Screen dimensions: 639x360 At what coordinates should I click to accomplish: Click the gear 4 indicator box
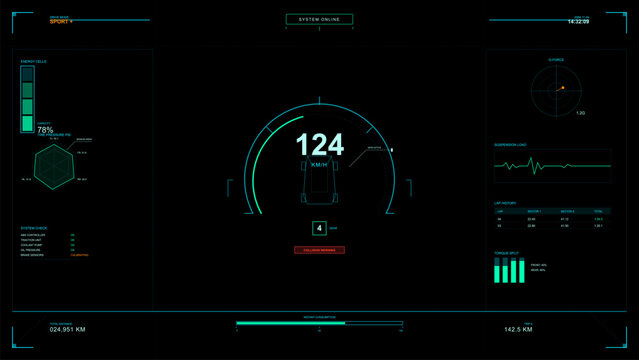coord(319,228)
